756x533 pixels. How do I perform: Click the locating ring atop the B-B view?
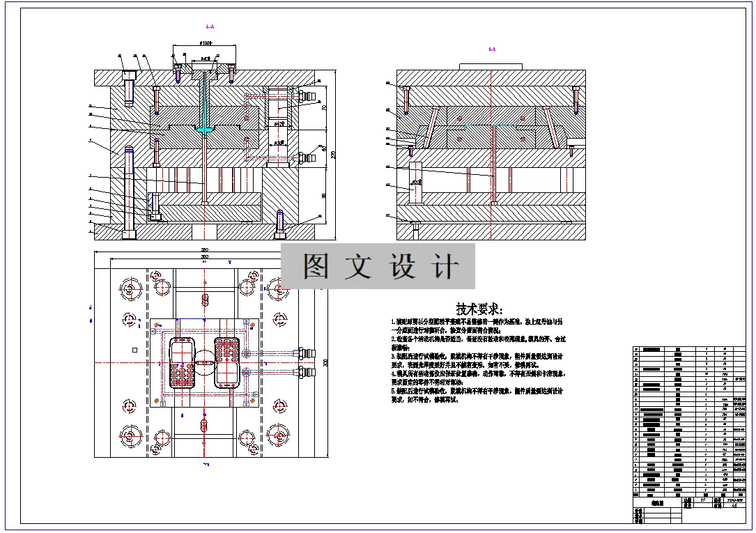click(x=491, y=66)
